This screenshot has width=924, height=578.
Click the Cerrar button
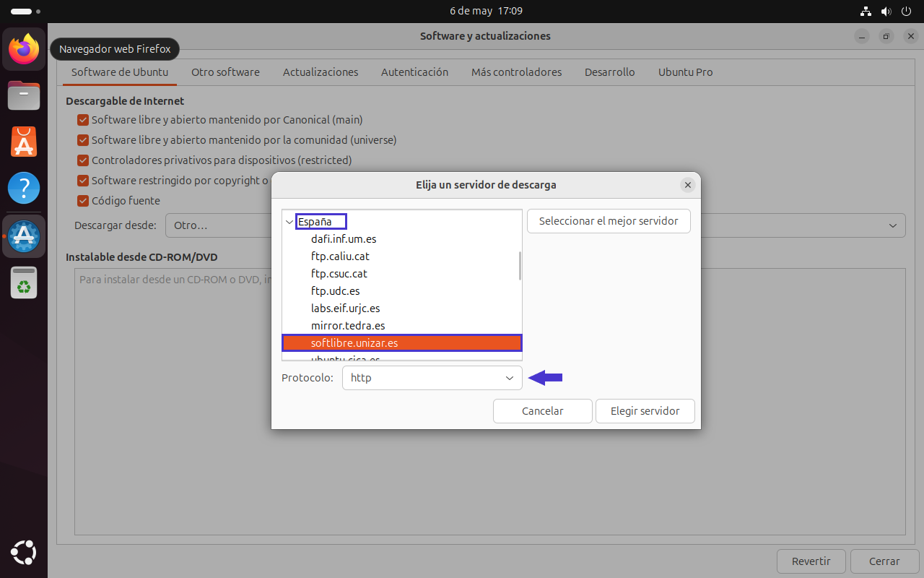884,561
